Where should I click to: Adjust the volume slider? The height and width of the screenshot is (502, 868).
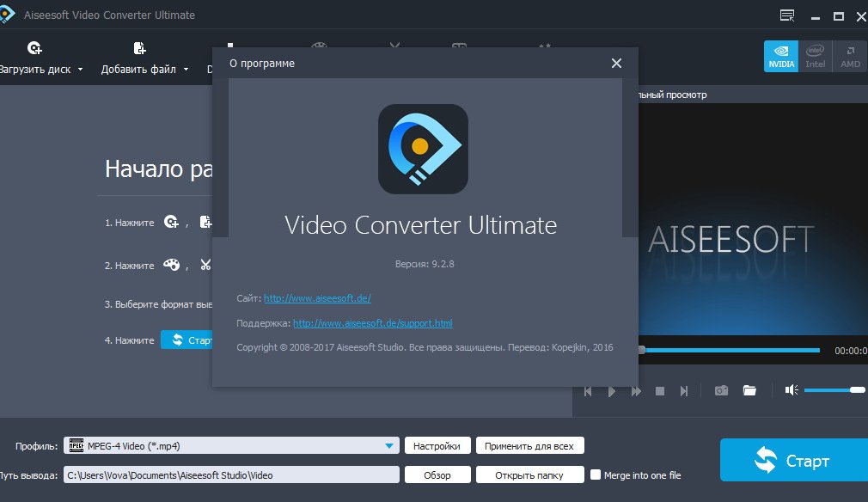tap(834, 390)
